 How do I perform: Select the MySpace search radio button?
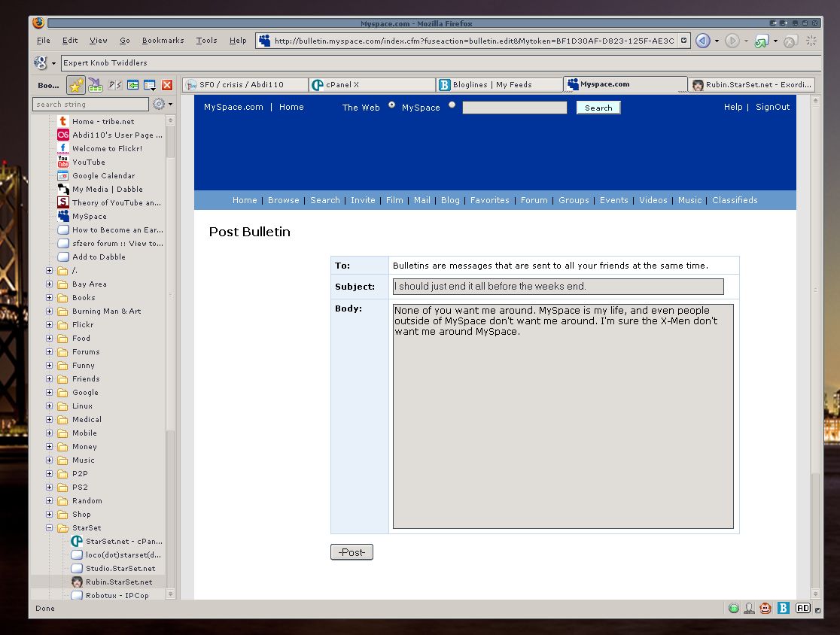coord(452,105)
